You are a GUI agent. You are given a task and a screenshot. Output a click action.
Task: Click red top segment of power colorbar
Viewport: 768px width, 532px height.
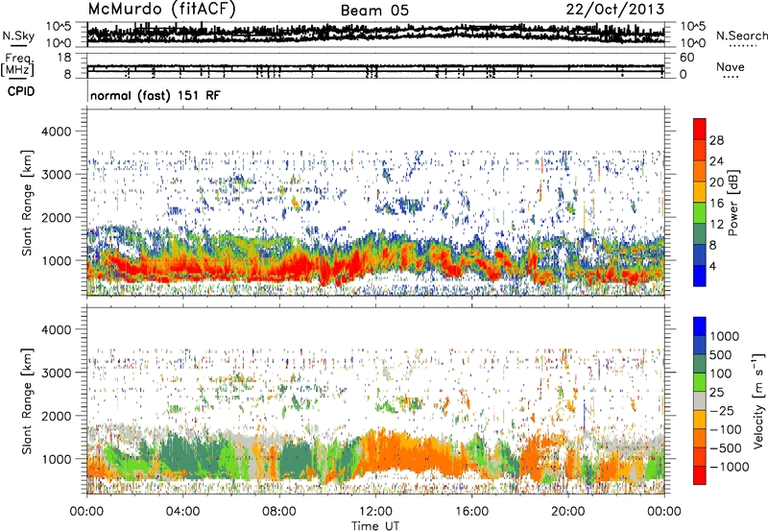(700, 129)
